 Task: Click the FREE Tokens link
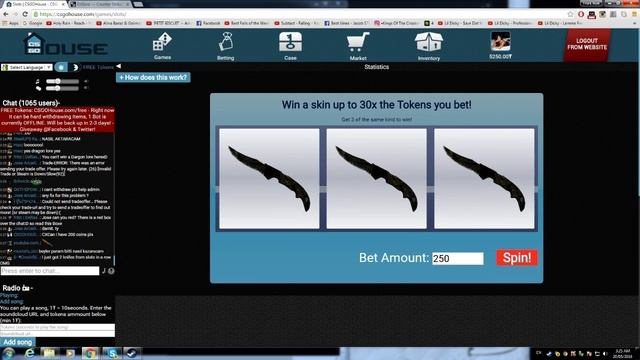(x=98, y=67)
